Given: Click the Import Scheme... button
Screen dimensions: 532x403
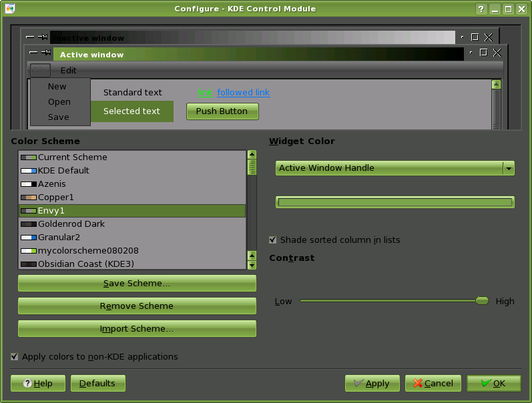Looking at the screenshot, I should pyautogui.click(x=137, y=329).
